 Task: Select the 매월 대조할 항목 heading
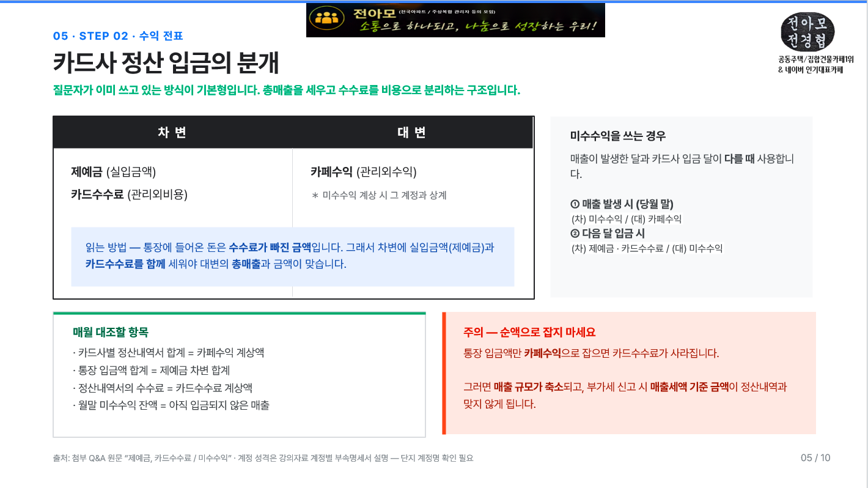110,333
